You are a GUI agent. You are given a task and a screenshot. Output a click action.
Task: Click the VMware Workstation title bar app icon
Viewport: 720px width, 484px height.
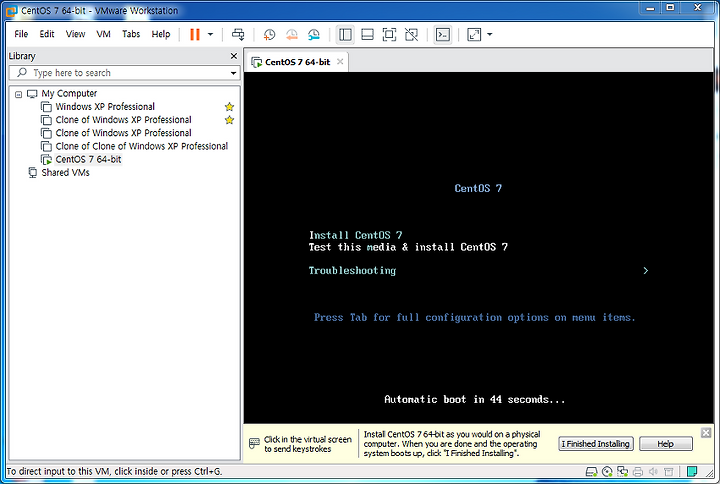pos(11,11)
